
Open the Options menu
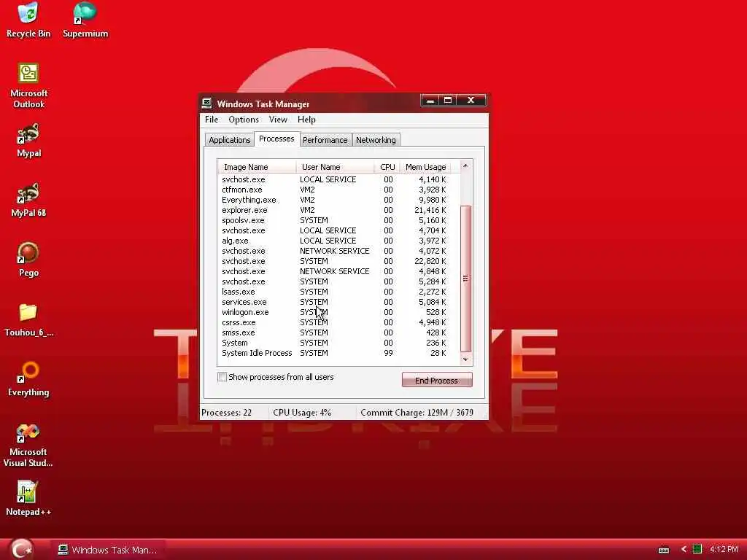pos(244,120)
